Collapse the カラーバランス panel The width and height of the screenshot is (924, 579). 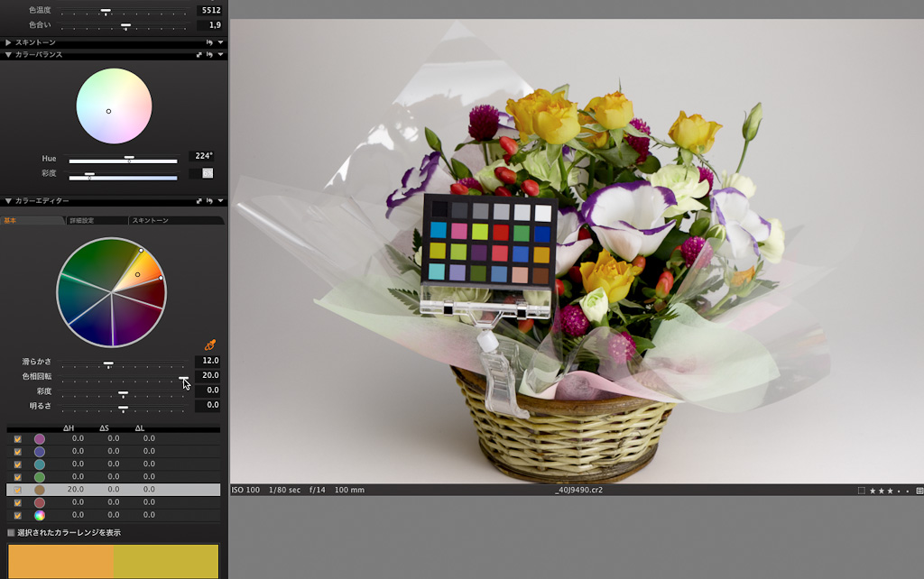point(8,54)
